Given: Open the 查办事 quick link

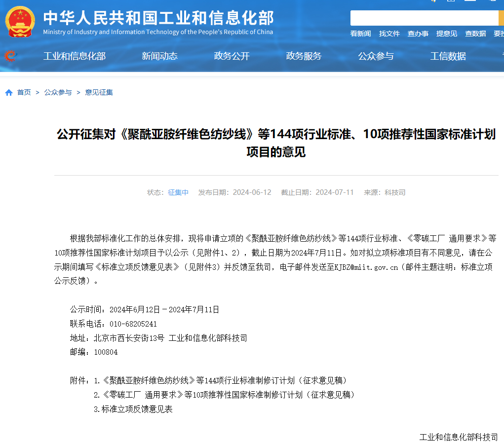Looking at the screenshot, I should click(x=418, y=34).
